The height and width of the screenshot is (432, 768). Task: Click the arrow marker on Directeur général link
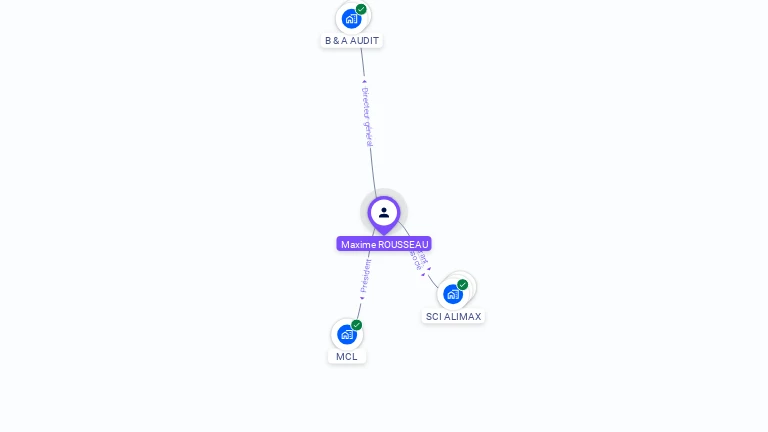[x=364, y=81]
